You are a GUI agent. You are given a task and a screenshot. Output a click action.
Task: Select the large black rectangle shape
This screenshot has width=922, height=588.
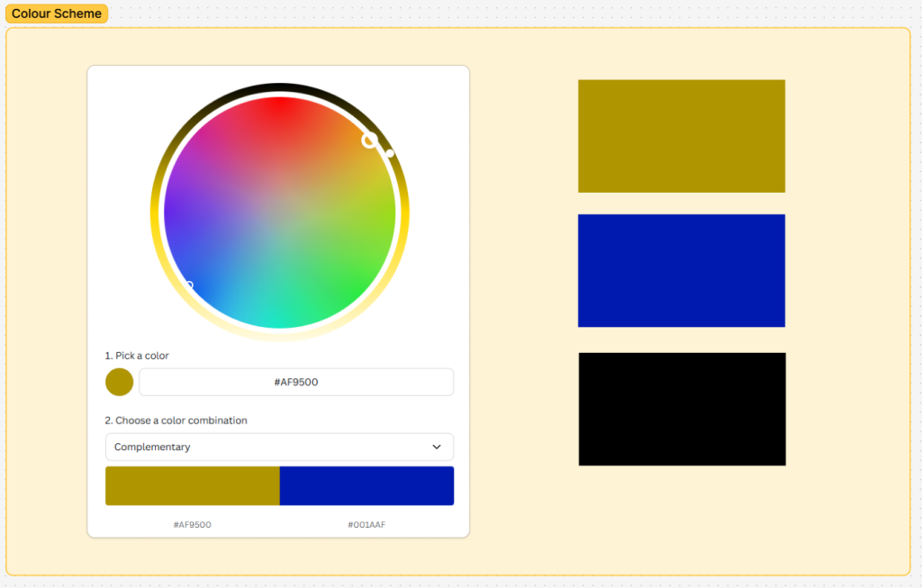[x=682, y=409]
